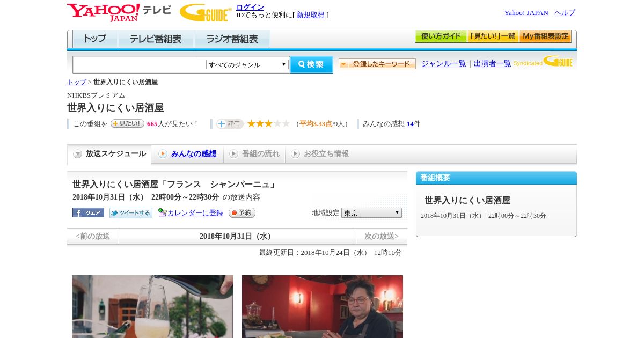Click the 評価 rating plus button
Image resolution: width=644 pixels, height=338 pixels.
pyautogui.click(x=230, y=124)
